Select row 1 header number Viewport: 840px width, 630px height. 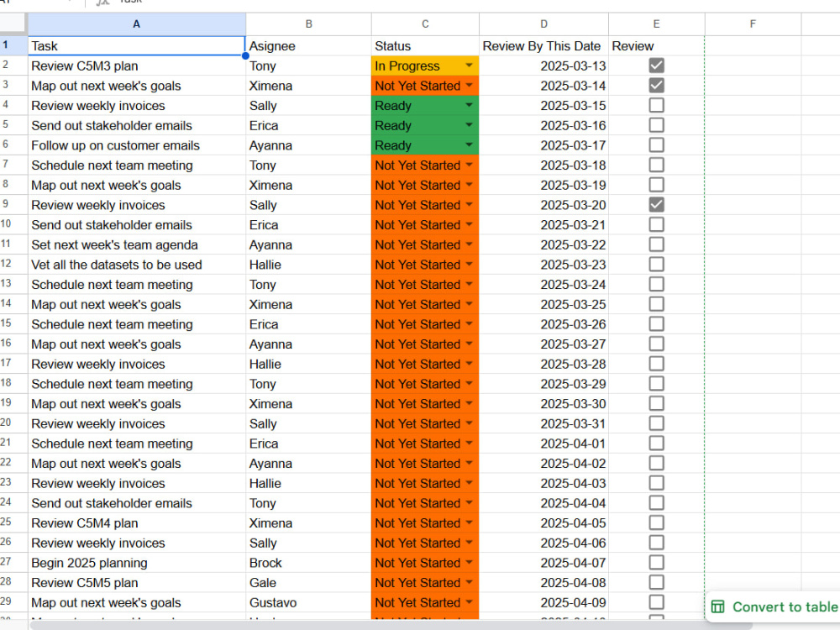13,45
